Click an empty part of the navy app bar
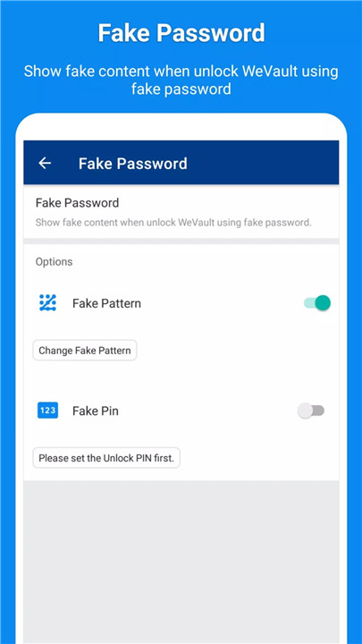The height and width of the screenshot is (644, 362). (x=263, y=163)
